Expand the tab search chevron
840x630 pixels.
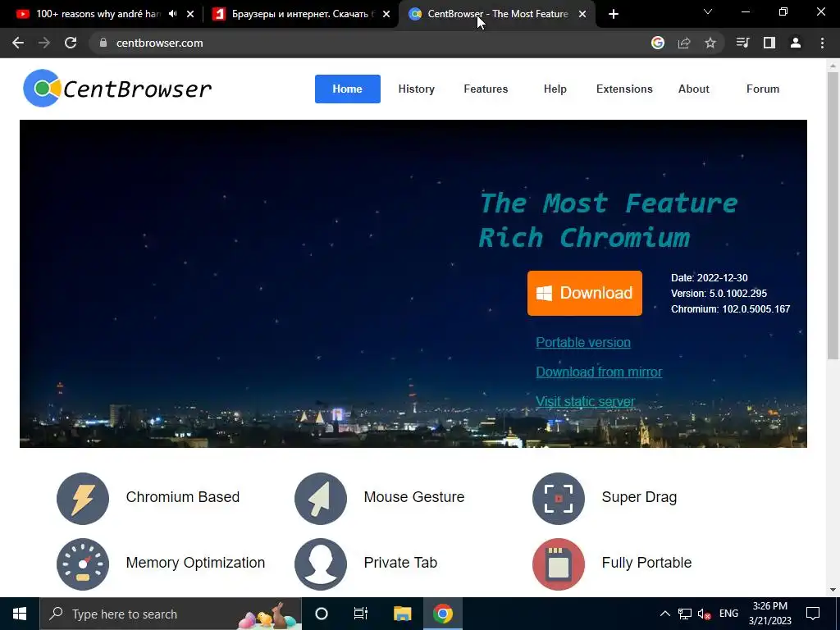(708, 11)
